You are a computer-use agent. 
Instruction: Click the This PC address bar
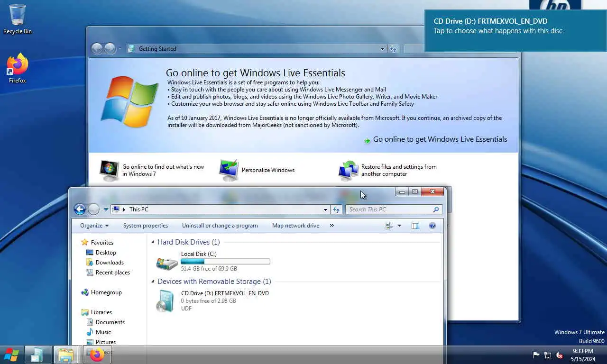(220, 209)
